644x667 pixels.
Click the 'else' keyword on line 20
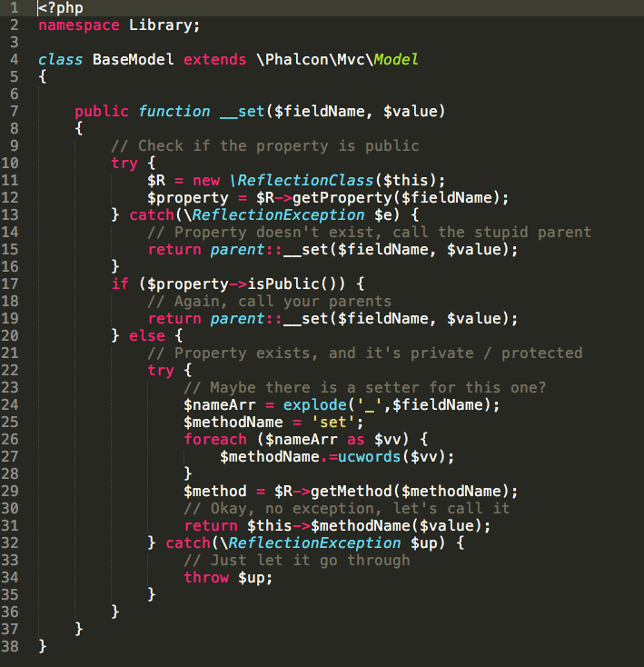tap(147, 336)
